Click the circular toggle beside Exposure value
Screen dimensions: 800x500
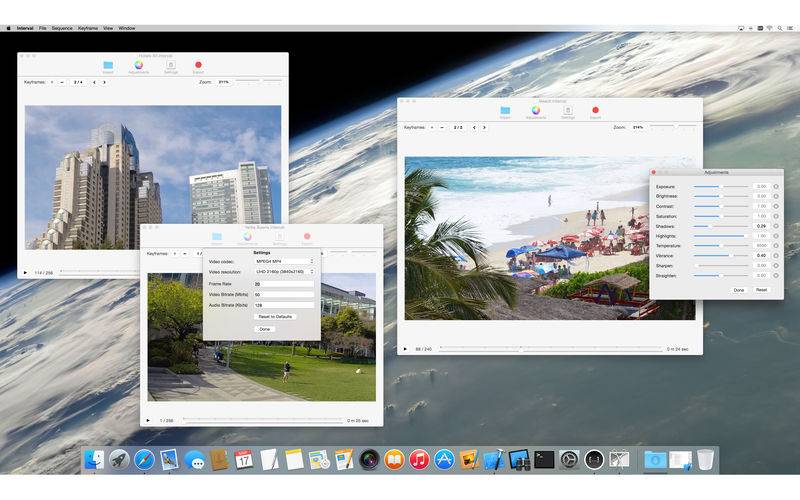point(776,187)
